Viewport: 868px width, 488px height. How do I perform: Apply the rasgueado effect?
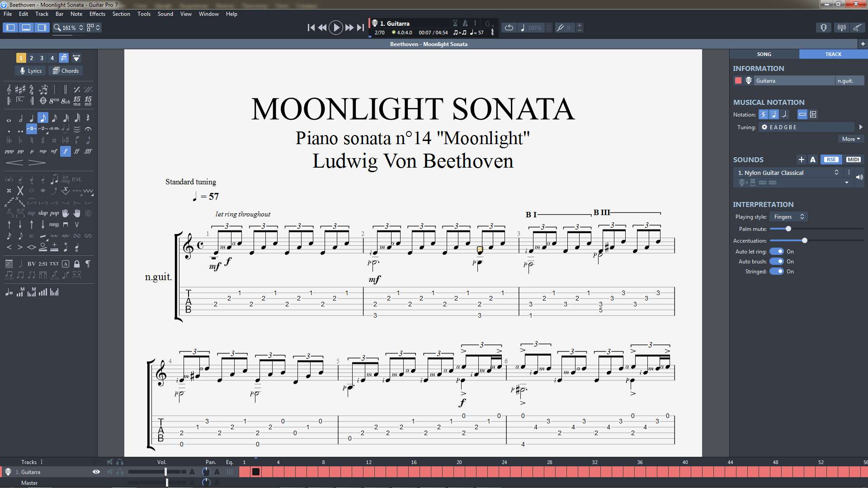(x=54, y=225)
